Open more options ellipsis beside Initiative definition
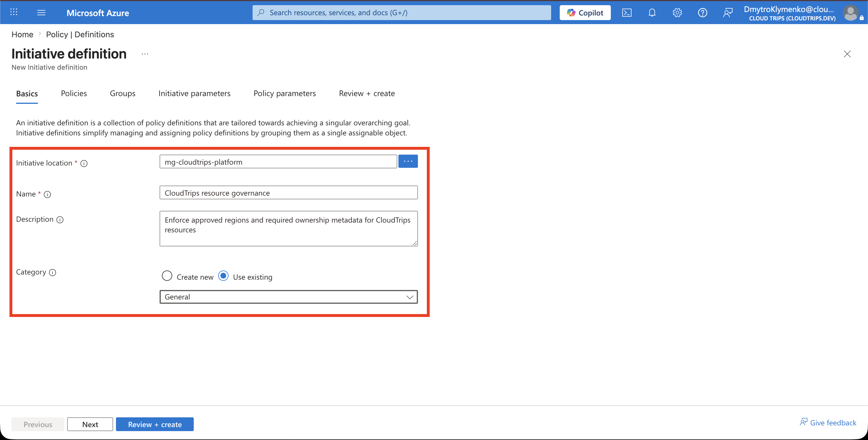 point(145,54)
